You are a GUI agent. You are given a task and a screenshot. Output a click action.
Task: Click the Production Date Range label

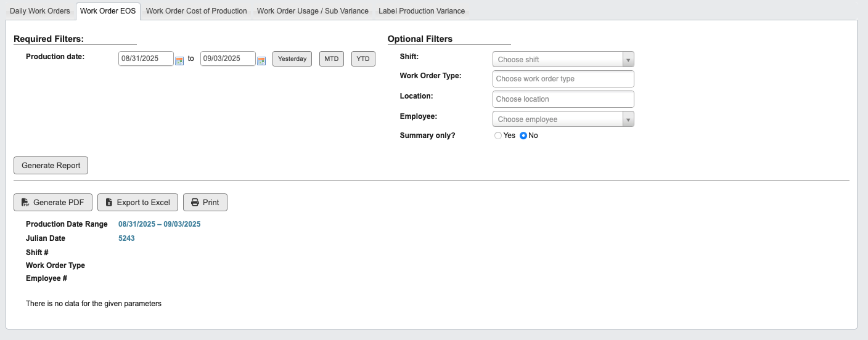click(67, 224)
